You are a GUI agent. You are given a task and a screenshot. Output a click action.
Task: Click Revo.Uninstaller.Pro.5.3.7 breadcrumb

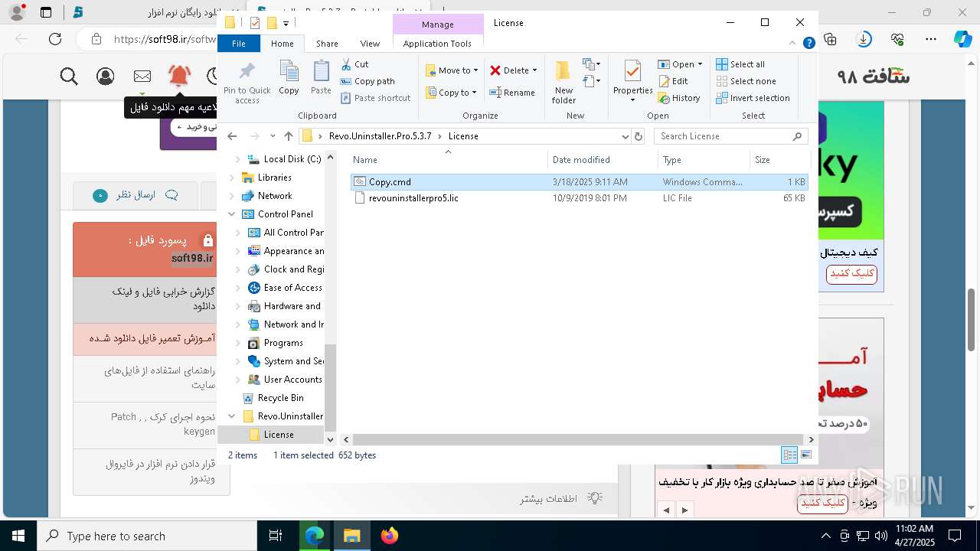click(380, 136)
